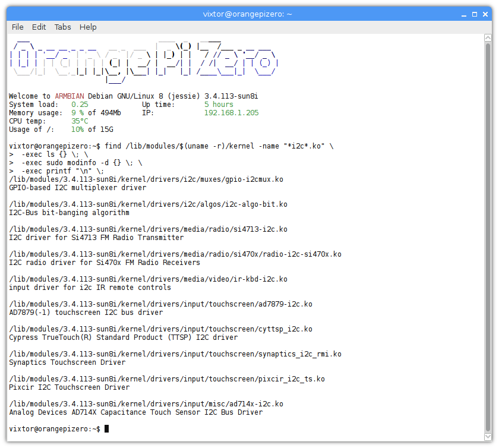Screen dimensions: 499x448
Task: Open the Tabs menu
Action: (x=62, y=27)
